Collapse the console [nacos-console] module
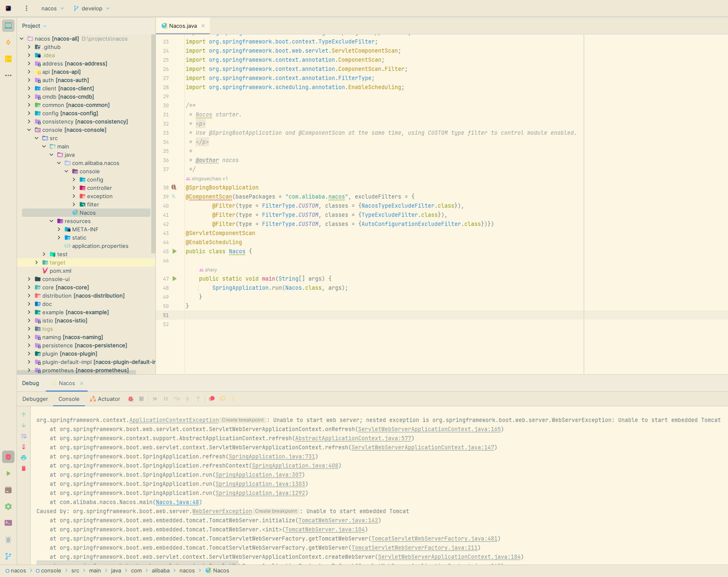 pyautogui.click(x=29, y=130)
